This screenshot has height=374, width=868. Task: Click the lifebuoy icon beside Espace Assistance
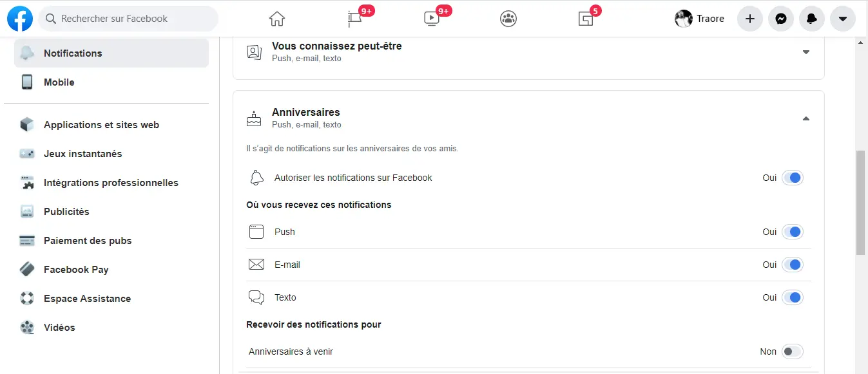tap(27, 299)
